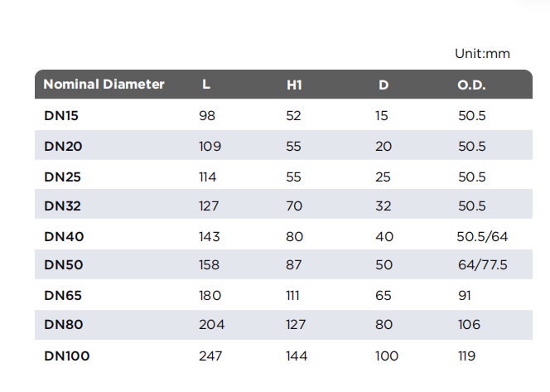The image size is (550, 392).
Task: Click the 64/77.5 O.D. value
Action: coord(483,264)
